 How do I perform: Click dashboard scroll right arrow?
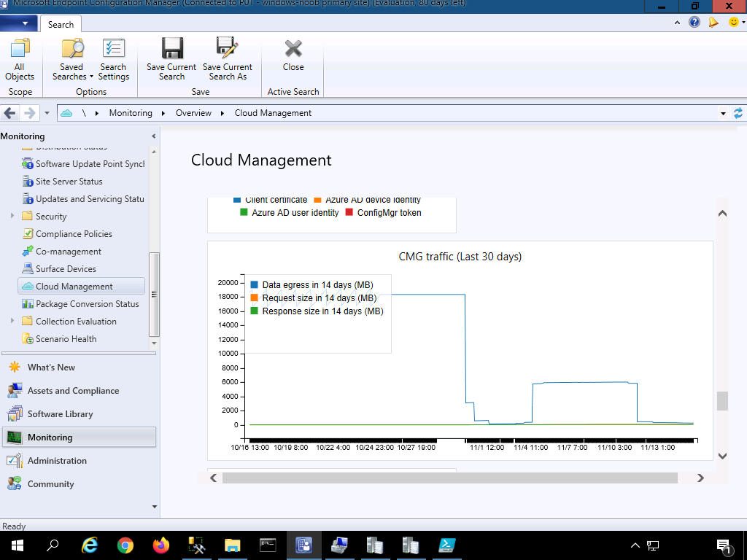click(x=700, y=478)
